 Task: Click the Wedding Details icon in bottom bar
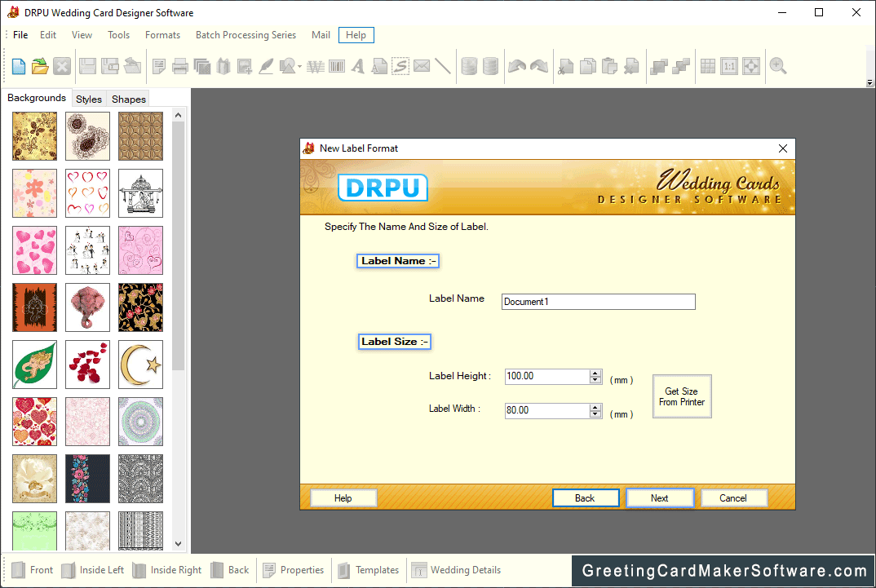pyautogui.click(x=419, y=570)
